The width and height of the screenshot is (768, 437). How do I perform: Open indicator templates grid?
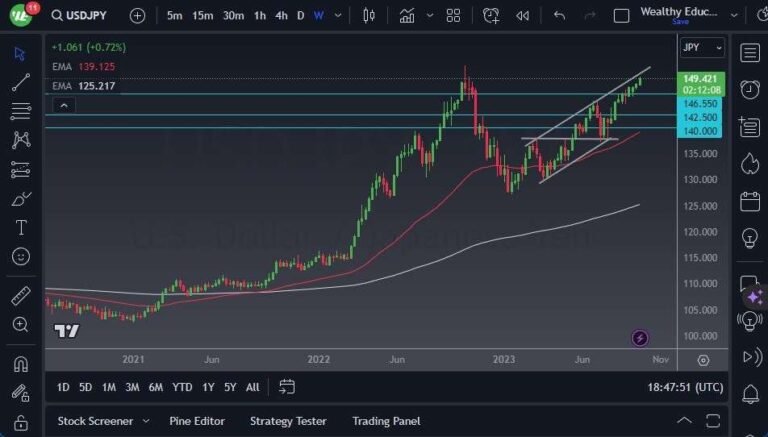point(453,16)
